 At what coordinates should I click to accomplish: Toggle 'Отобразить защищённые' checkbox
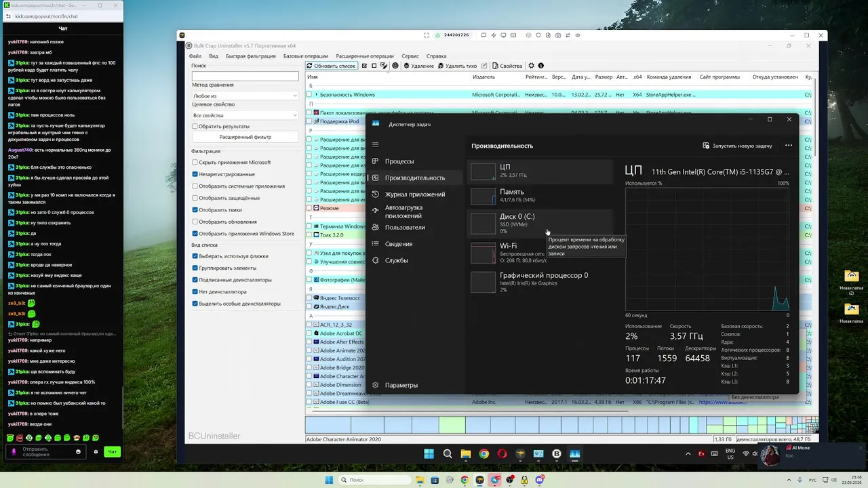(x=195, y=198)
